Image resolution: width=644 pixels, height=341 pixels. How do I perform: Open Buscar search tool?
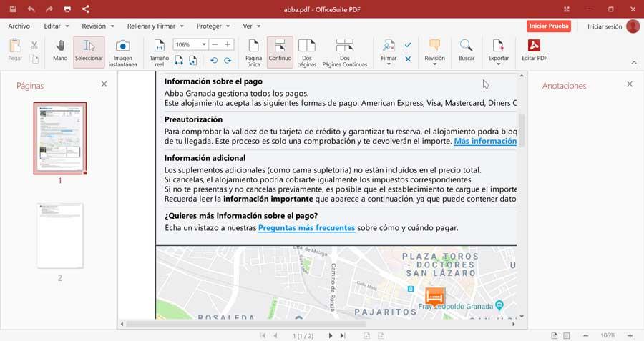(x=466, y=51)
